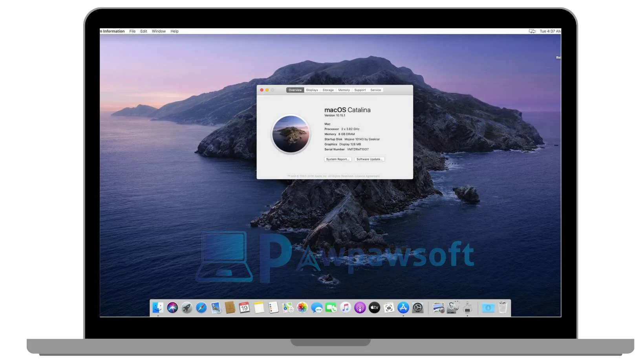
Task: Open Music app note icon
Action: (x=346, y=308)
